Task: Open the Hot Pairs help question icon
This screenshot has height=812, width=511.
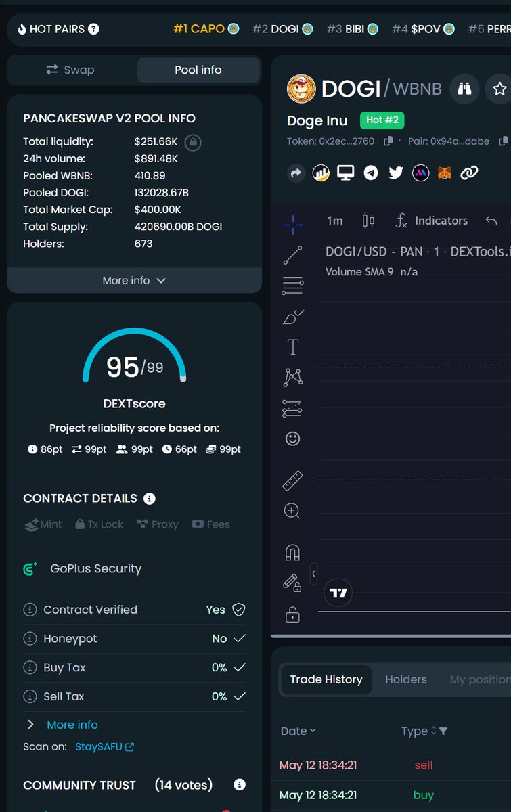Action: (x=94, y=29)
